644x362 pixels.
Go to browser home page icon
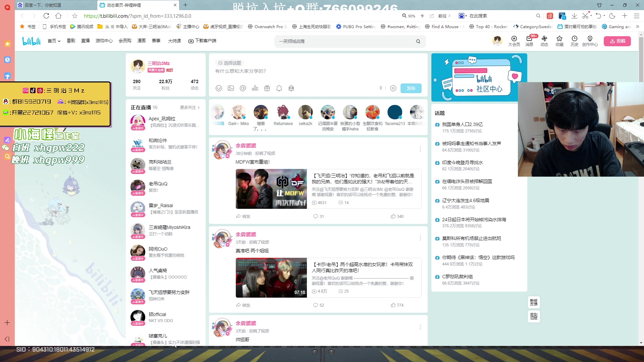58,16
